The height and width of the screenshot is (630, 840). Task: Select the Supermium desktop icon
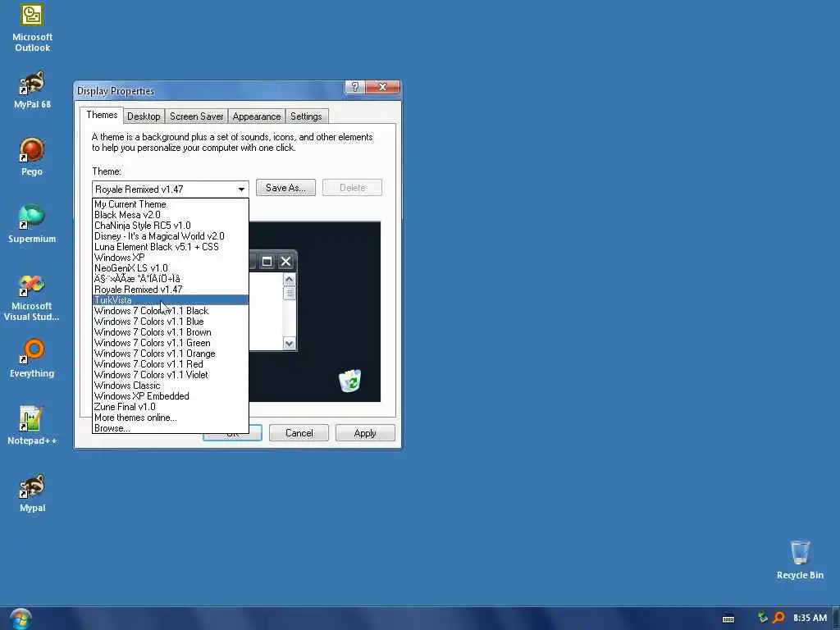point(32,224)
